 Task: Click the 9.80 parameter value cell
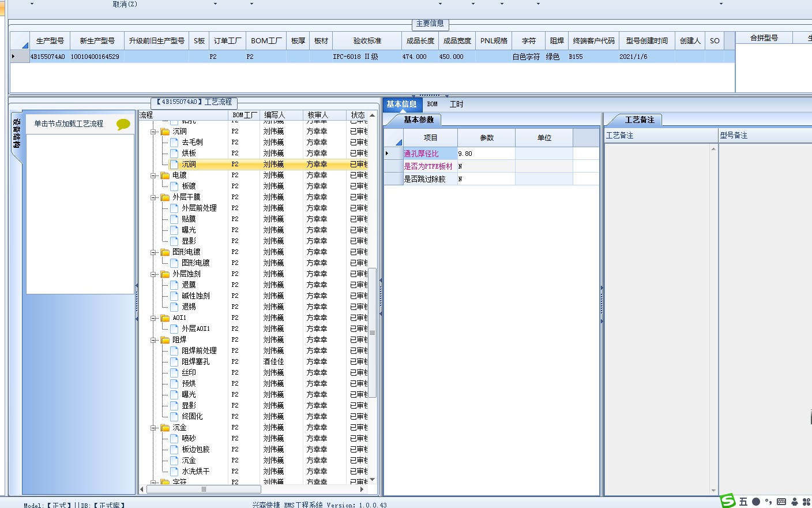[486, 154]
